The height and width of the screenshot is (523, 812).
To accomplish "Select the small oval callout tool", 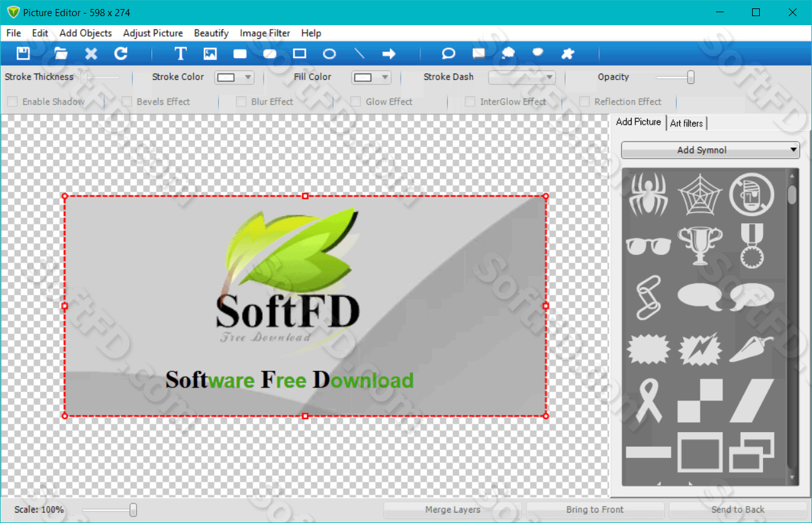I will (x=538, y=53).
